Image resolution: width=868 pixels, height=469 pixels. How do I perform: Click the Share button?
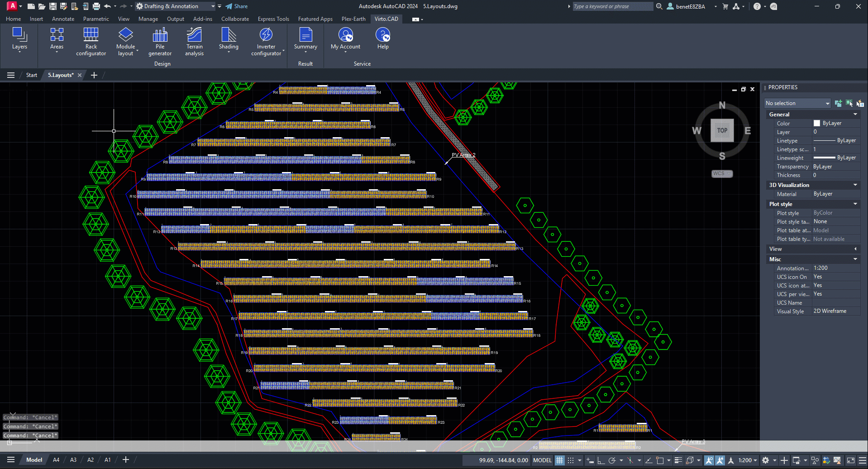[x=237, y=6]
